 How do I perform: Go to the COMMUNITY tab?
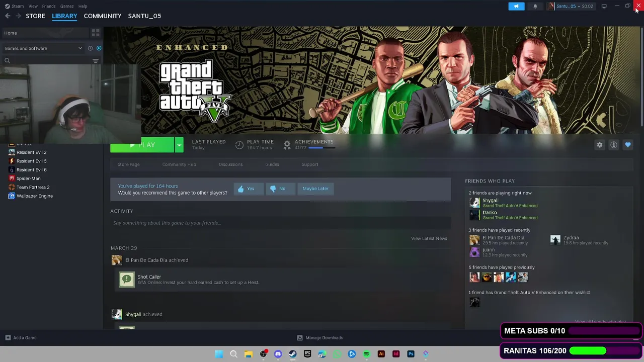click(103, 16)
